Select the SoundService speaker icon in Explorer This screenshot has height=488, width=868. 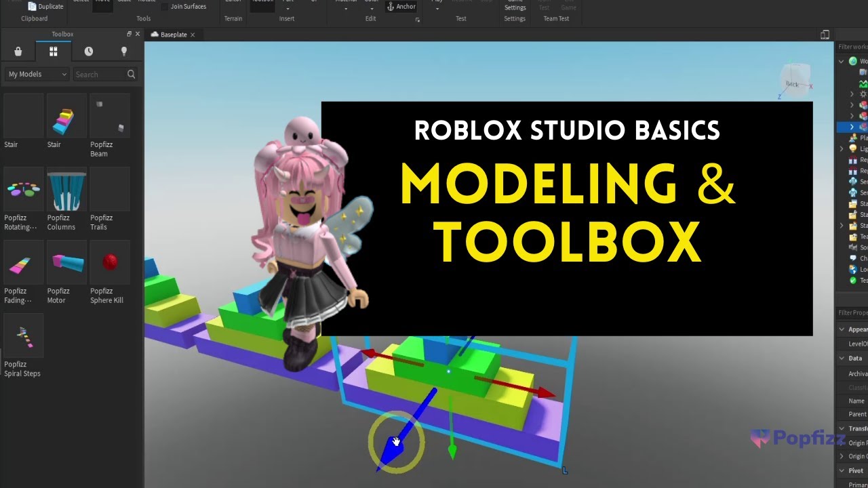point(853,247)
